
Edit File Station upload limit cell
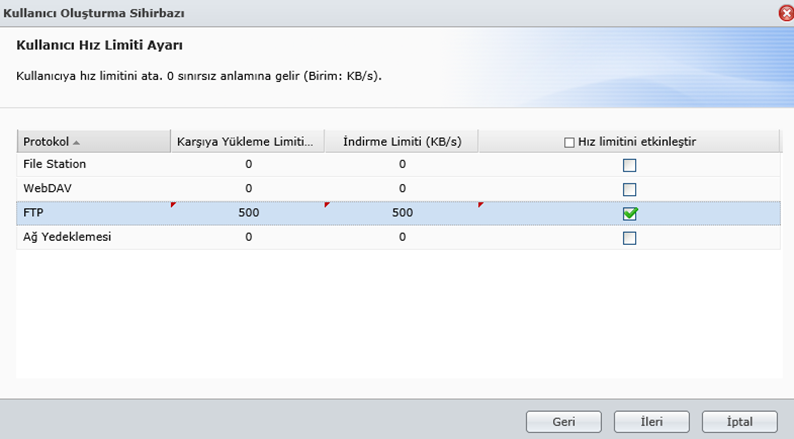pos(248,164)
